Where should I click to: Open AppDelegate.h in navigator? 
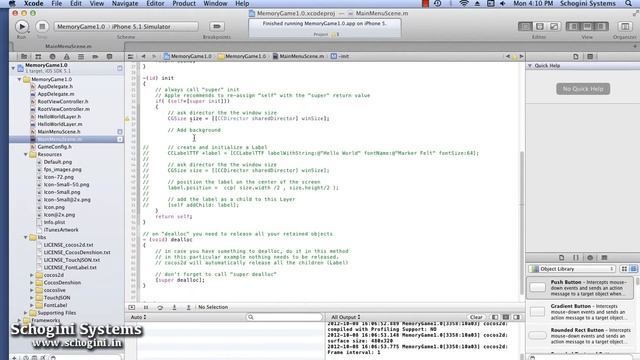tap(55, 87)
